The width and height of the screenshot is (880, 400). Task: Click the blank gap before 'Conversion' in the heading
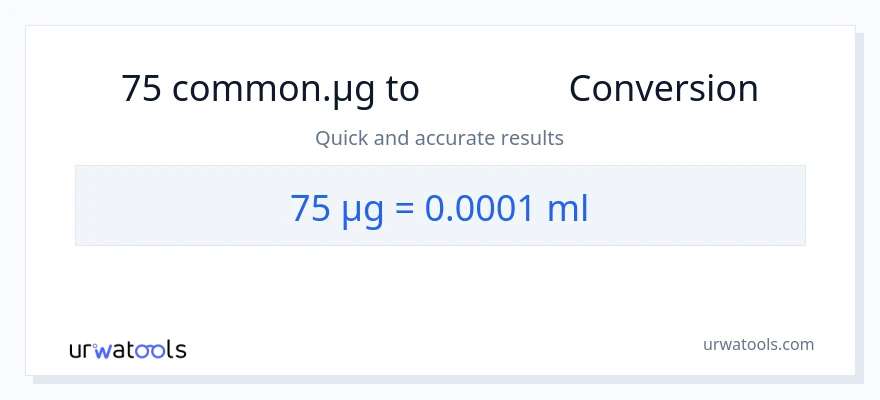[494, 89]
